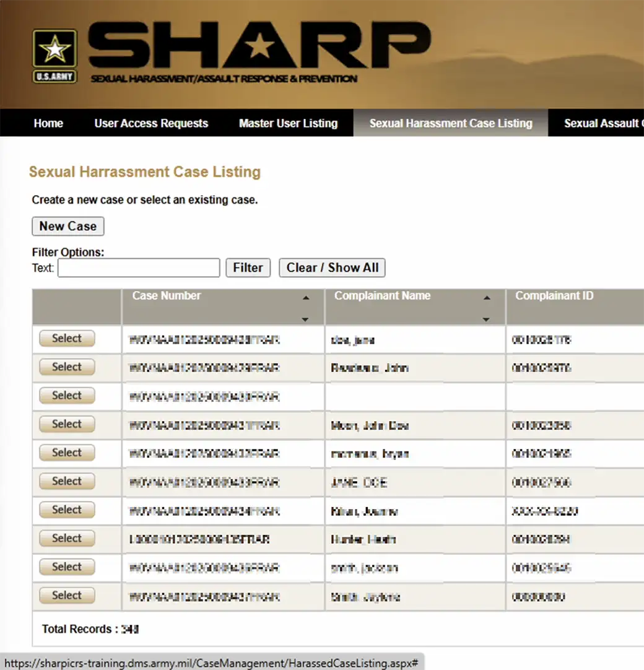Select the last case row in the table

click(x=67, y=595)
